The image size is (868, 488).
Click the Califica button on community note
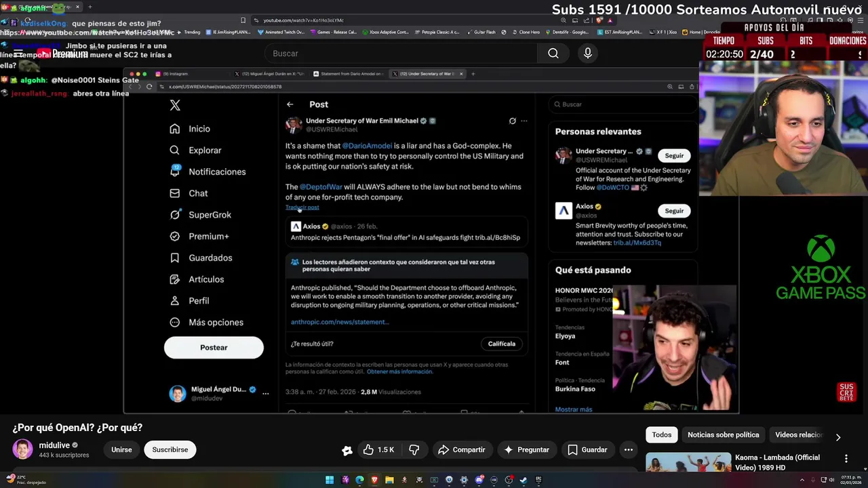point(502,344)
